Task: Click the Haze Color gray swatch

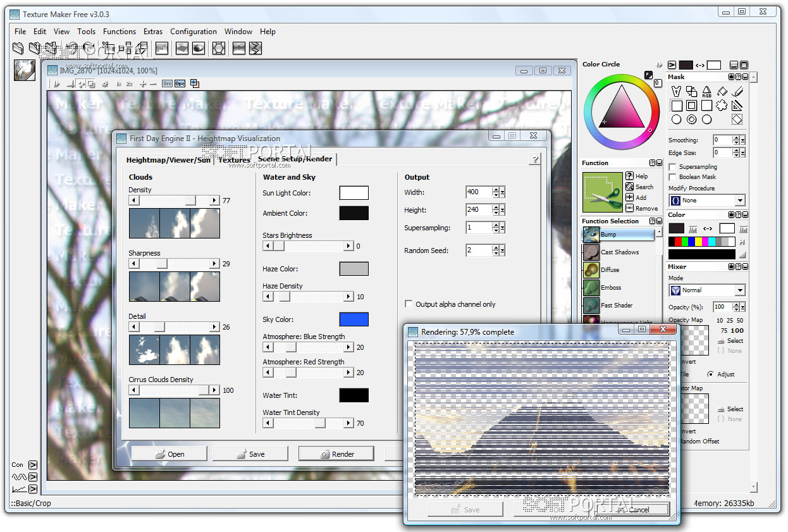Action: coord(354,269)
